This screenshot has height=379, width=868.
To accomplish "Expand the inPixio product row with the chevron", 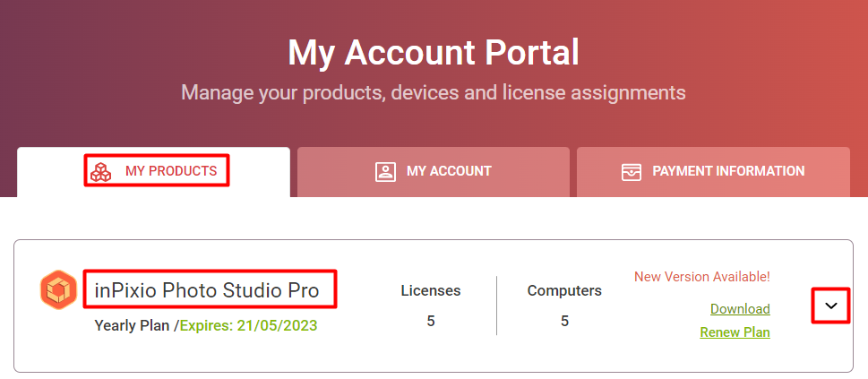I will click(x=831, y=306).
